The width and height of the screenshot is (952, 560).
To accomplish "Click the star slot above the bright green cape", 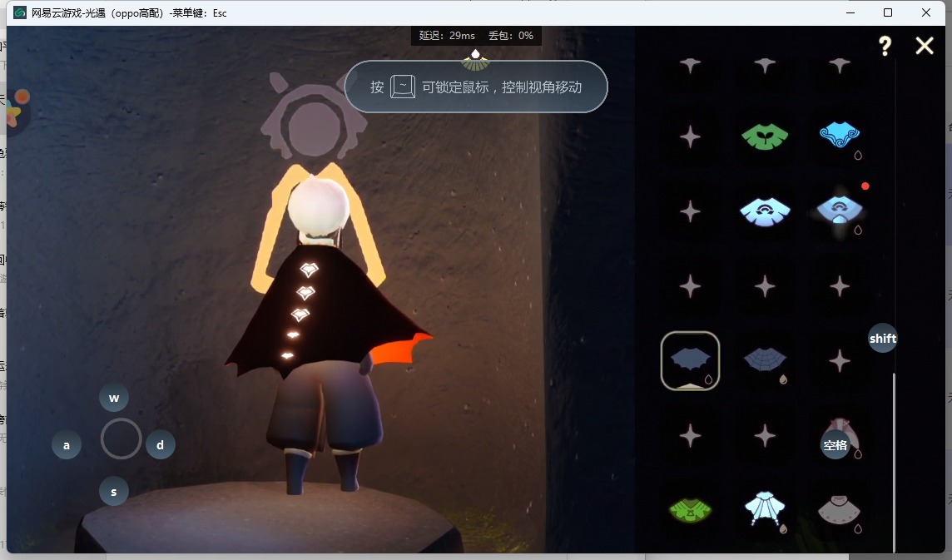I will tap(691, 435).
